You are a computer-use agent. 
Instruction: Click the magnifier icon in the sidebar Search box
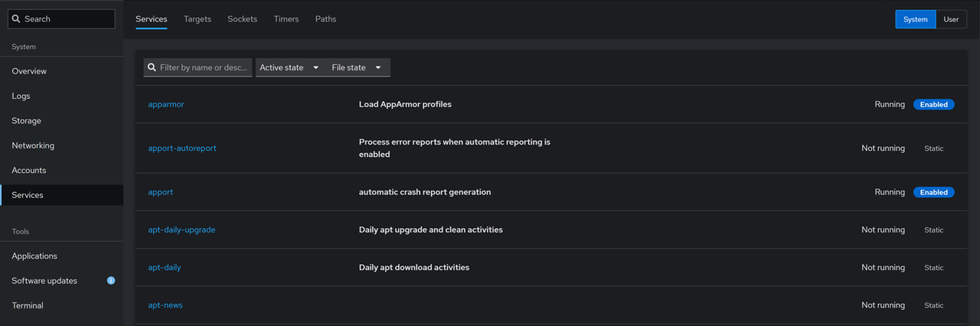[x=16, y=19]
